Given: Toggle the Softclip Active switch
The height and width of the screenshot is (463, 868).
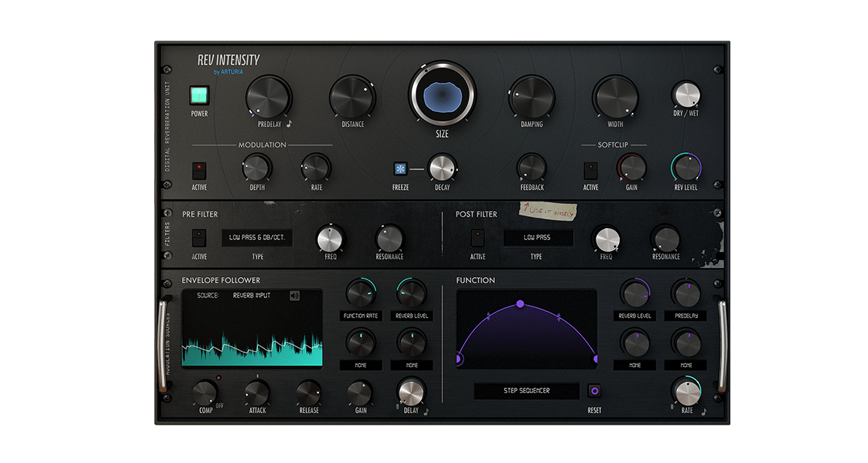Looking at the screenshot, I should tap(590, 171).
